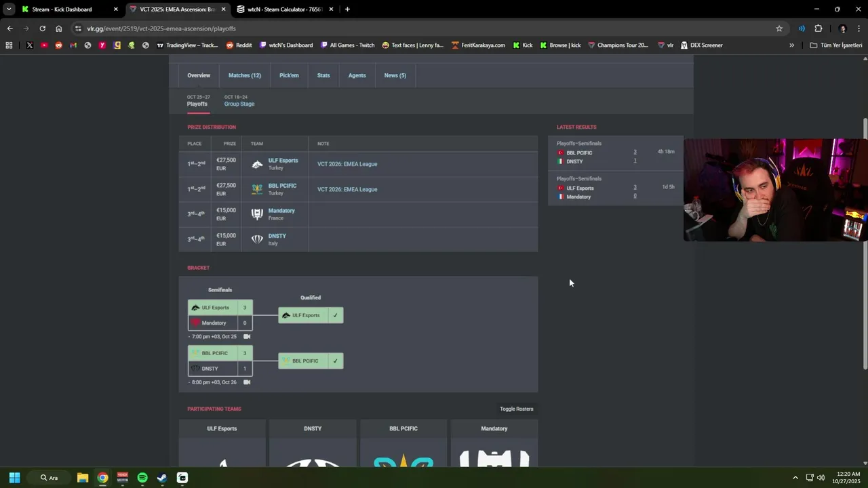Screen dimensions: 868x488
Task: Open Tüm Yer İşaretleri bookmarks folder
Action: coord(836,45)
